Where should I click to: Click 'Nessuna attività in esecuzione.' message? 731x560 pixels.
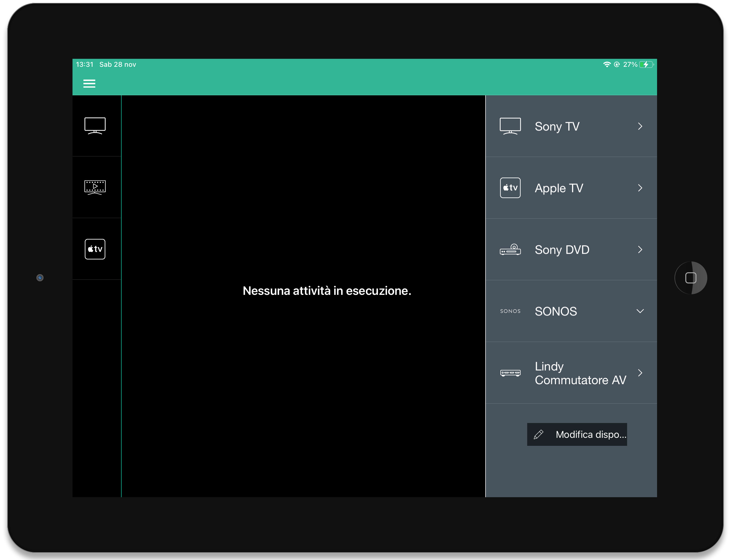(x=327, y=291)
